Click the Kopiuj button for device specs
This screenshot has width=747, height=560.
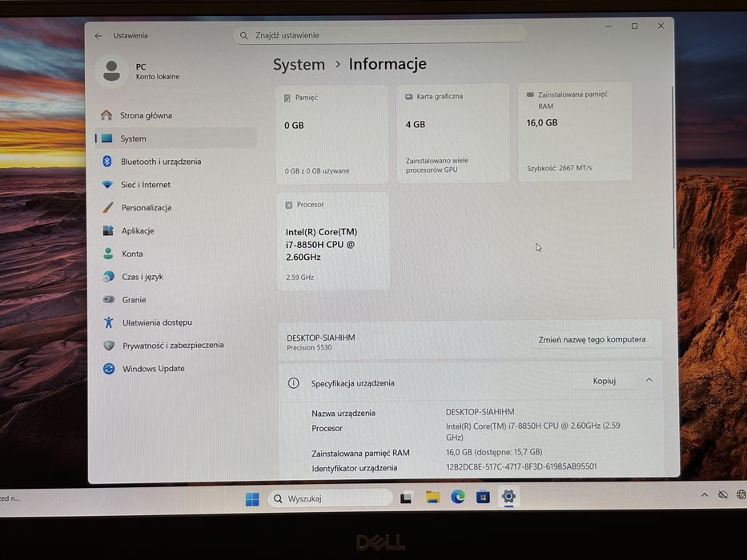(604, 381)
